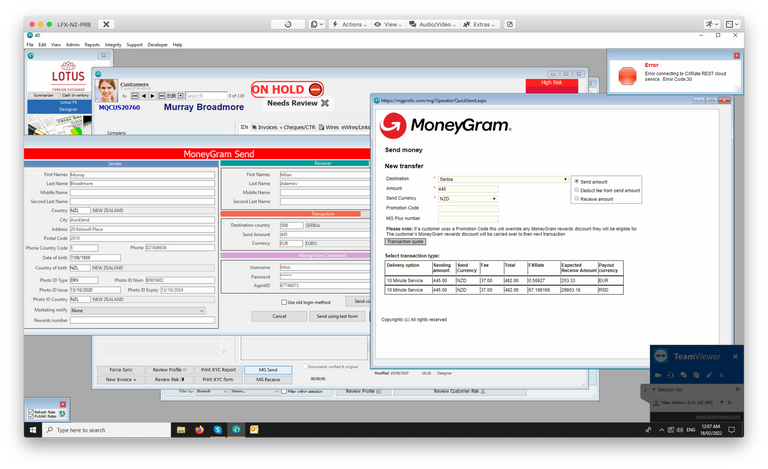Toggle Use old login method checkbox
This screenshot has width=768, height=469.
click(x=284, y=302)
